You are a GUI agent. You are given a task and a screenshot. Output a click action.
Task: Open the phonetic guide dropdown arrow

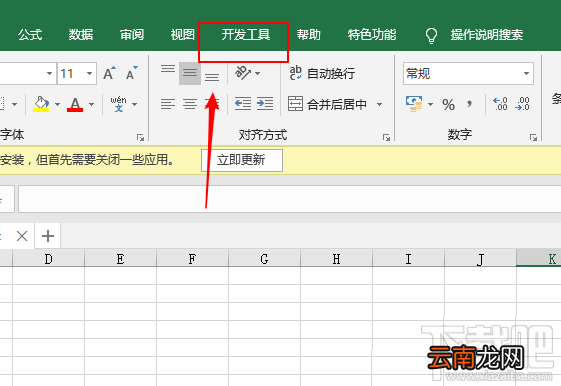135,104
